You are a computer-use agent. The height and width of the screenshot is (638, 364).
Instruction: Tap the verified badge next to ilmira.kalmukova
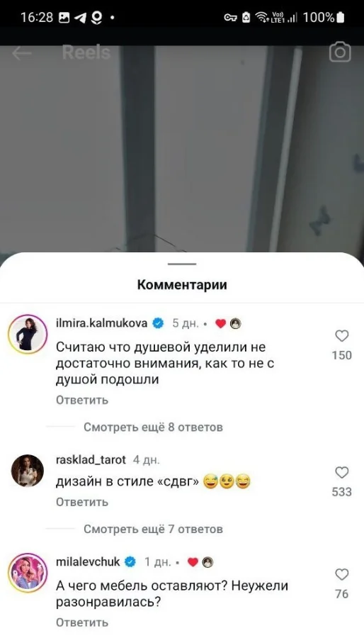[158, 323]
